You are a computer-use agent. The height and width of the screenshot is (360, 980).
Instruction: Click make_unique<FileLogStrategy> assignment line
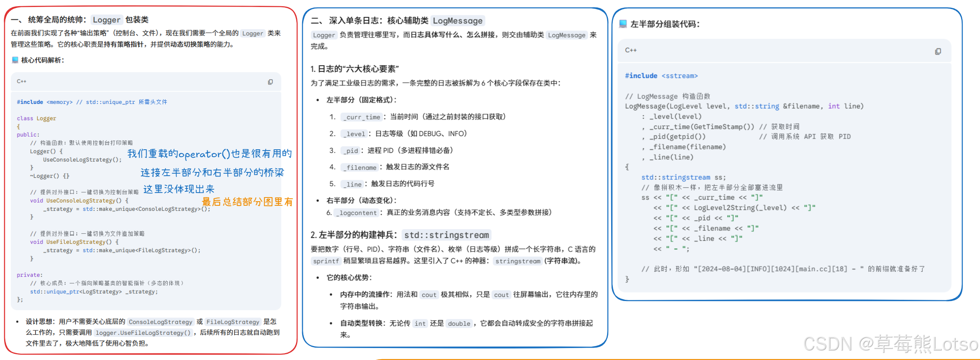(122, 250)
